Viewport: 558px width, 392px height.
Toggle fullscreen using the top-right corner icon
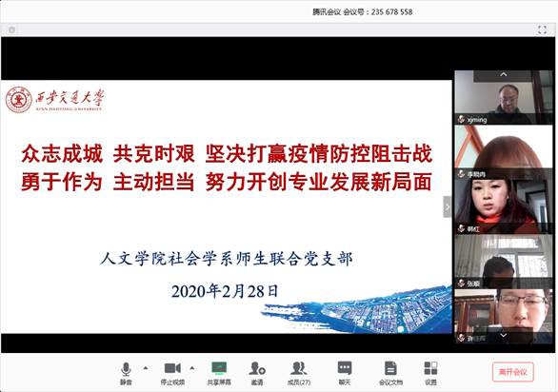tap(542, 29)
